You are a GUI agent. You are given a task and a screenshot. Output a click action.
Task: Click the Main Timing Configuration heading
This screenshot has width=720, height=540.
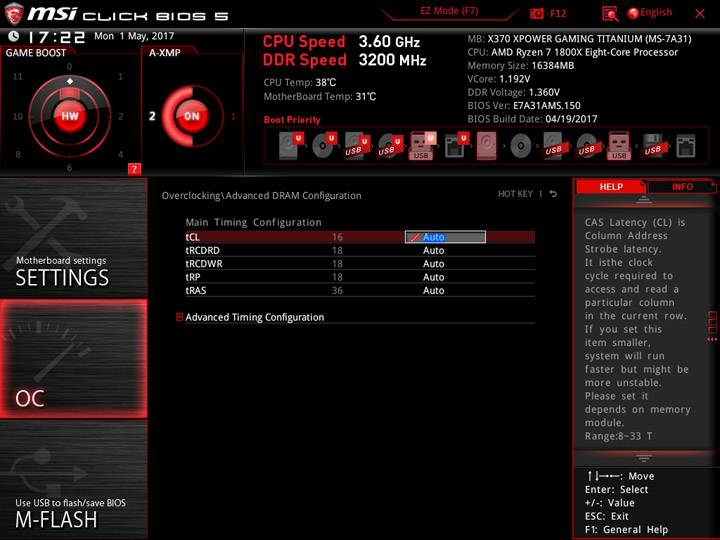click(253, 222)
